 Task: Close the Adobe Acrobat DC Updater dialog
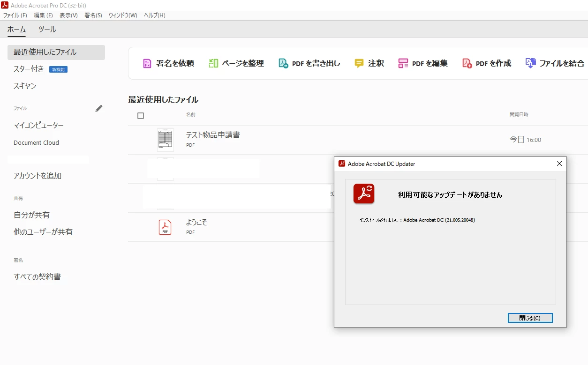click(559, 164)
